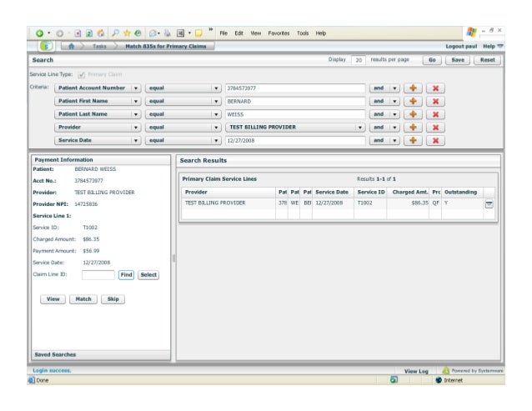Click the results per page field
The image size is (532, 411).
coord(359,60)
